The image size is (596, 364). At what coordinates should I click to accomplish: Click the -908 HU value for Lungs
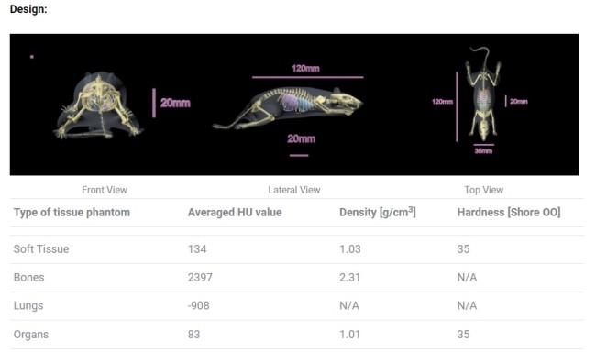pos(198,306)
